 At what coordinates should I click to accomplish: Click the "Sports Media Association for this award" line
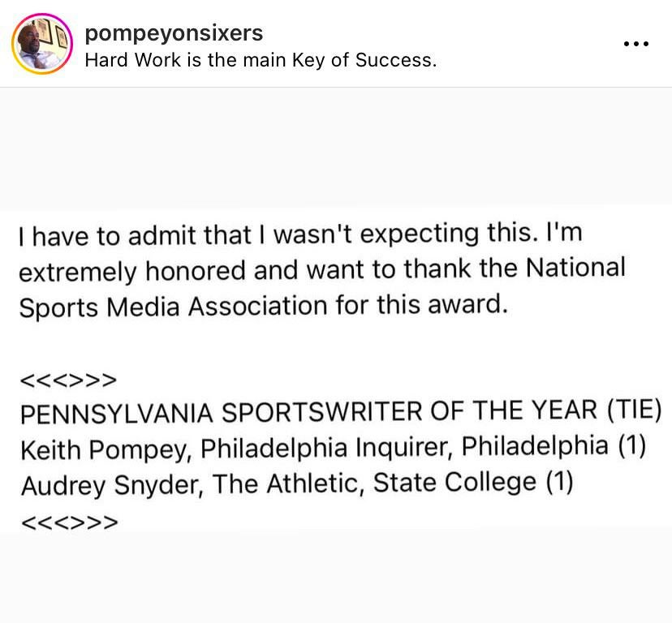(x=263, y=306)
